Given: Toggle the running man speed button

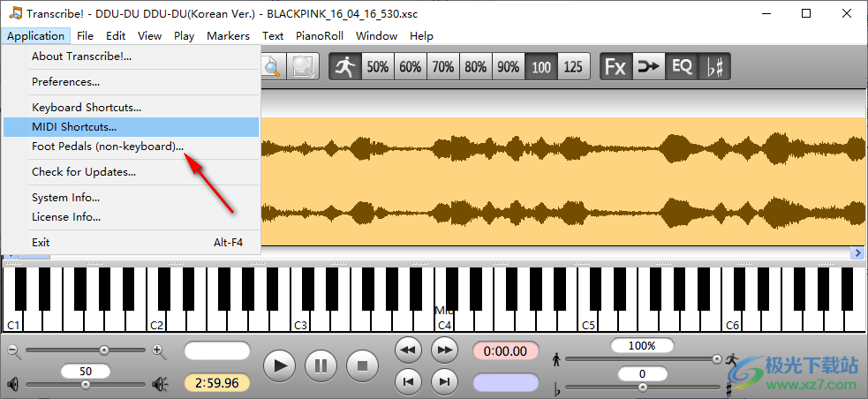Looking at the screenshot, I should coord(345,67).
